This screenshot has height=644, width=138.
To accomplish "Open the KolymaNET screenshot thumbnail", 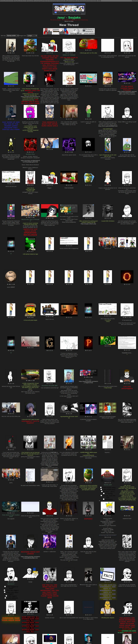I will coord(69,241).
